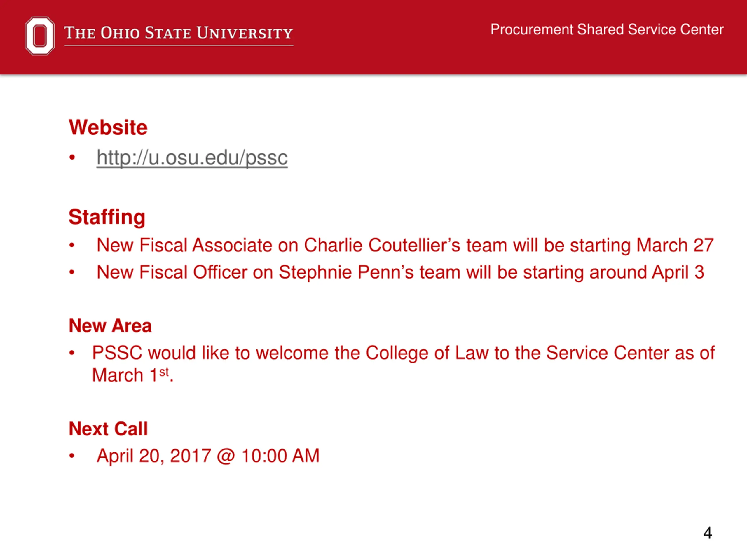Click the slide page number 4
The height and width of the screenshot is (560, 747).
click(708, 533)
